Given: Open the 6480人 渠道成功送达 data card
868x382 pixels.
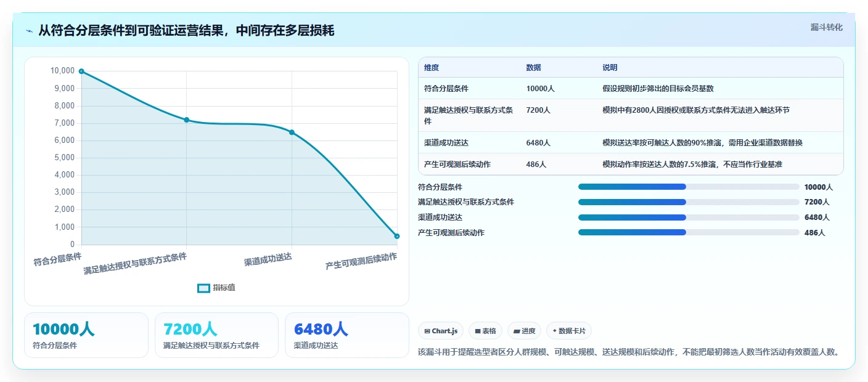Looking at the screenshot, I should [346, 335].
